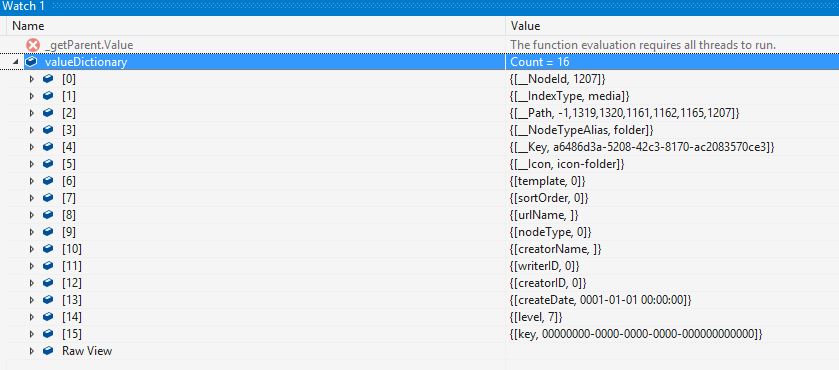
Task: Click the cube icon of row [0]
Action: coord(48,79)
